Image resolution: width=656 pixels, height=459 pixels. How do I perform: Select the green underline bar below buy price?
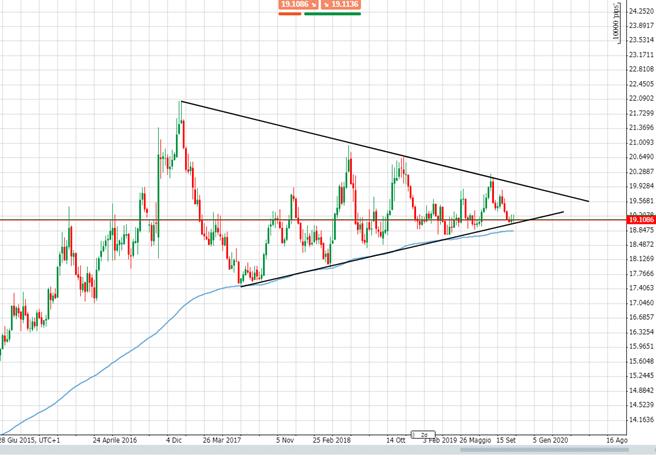pos(334,14)
